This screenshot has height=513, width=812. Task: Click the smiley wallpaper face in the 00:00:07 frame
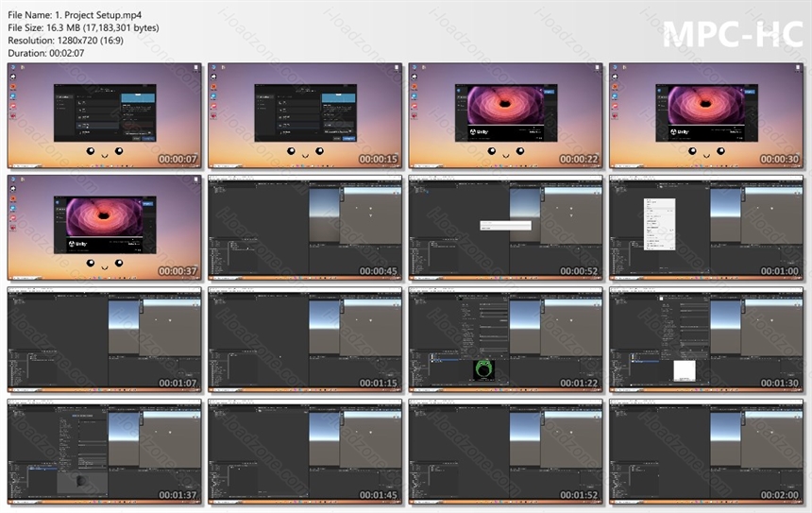104,152
